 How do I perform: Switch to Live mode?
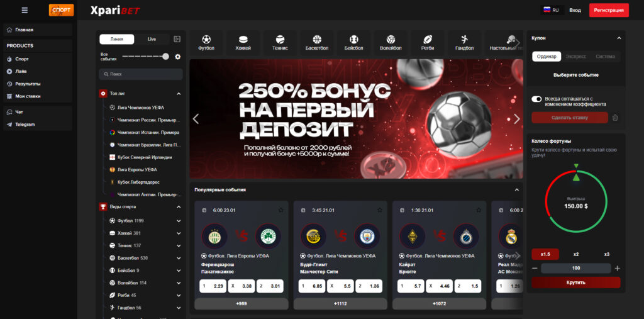click(152, 39)
